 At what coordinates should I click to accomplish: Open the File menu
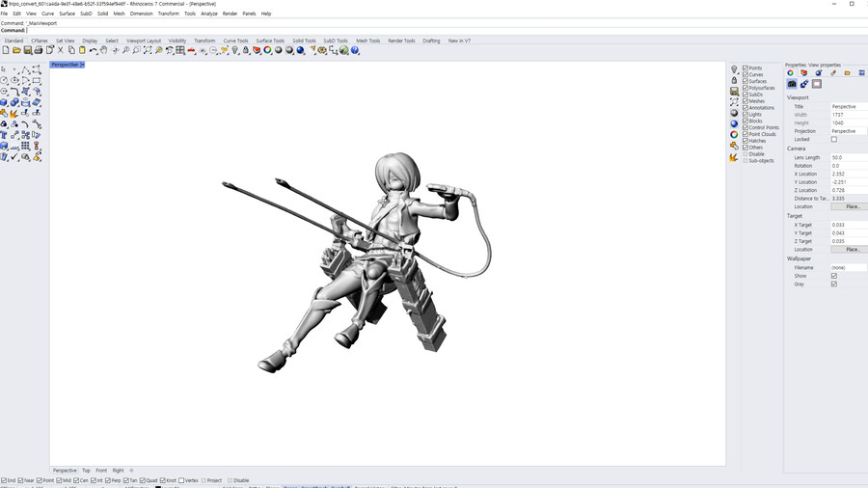(x=4, y=14)
